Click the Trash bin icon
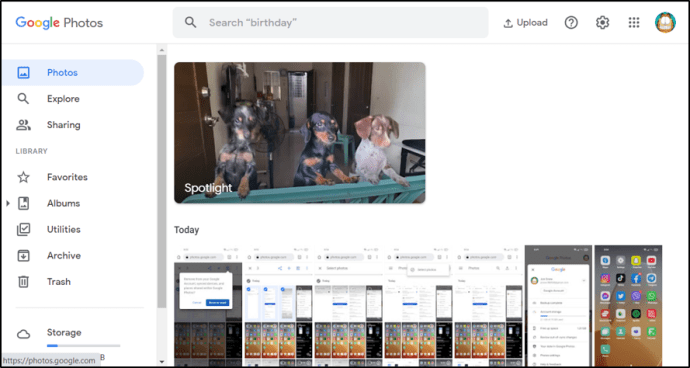This screenshot has height=368, width=690. (x=23, y=282)
